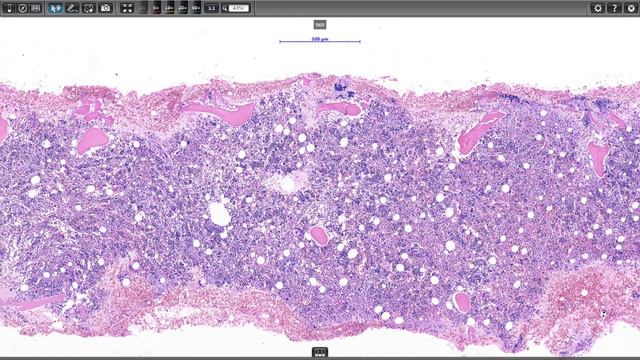Set magnification to 40x
Screen dimensions: 640x360
pyautogui.click(x=196, y=8)
